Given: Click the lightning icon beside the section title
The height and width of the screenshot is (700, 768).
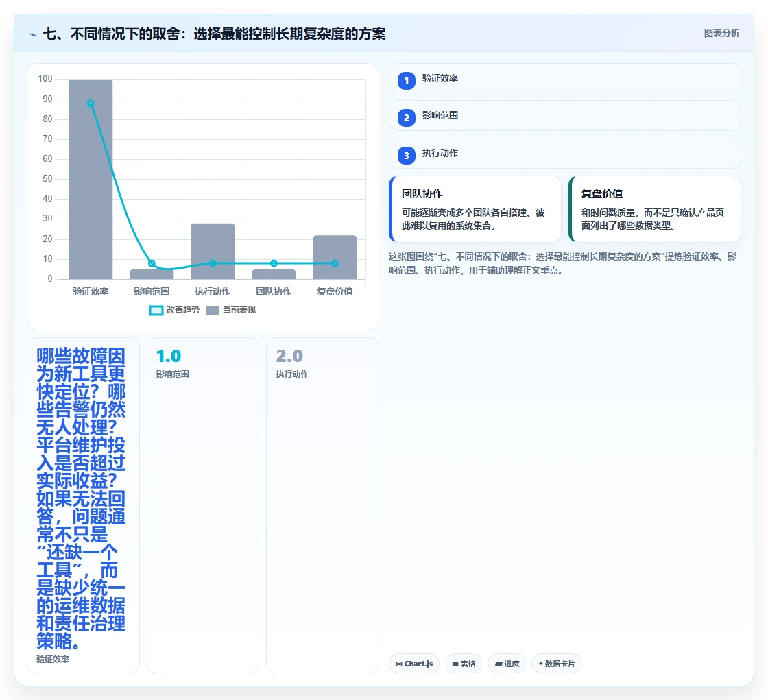Looking at the screenshot, I should [33, 34].
